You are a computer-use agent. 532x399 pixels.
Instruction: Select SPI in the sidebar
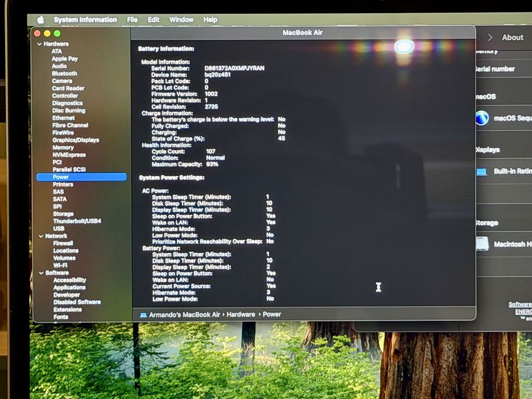58,206
